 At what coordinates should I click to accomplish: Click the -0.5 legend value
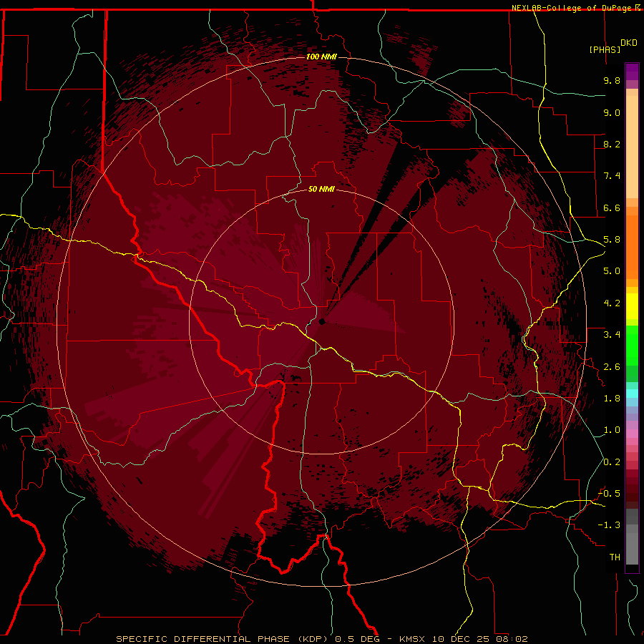[609, 494]
